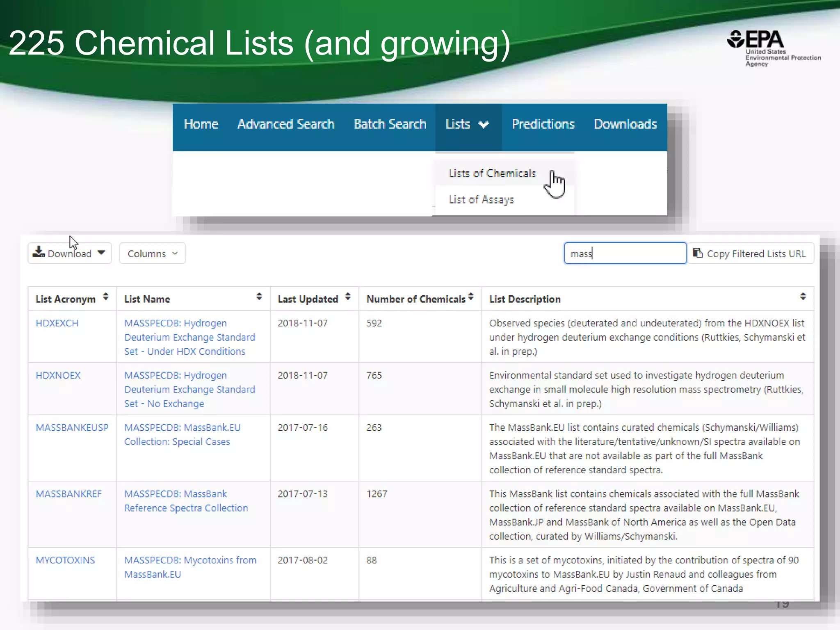Sort by Number of Chemicals arrows
This screenshot has height=630, width=840.
point(471,297)
